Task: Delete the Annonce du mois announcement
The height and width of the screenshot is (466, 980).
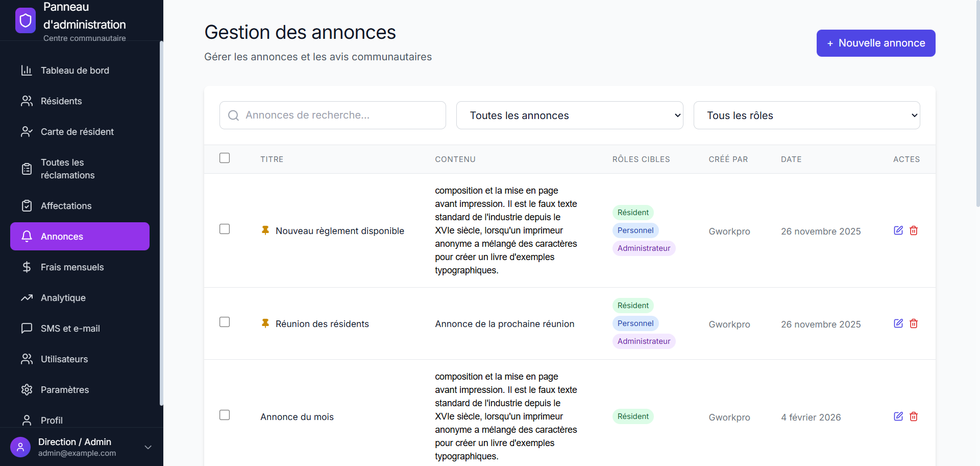Action: 913,416
